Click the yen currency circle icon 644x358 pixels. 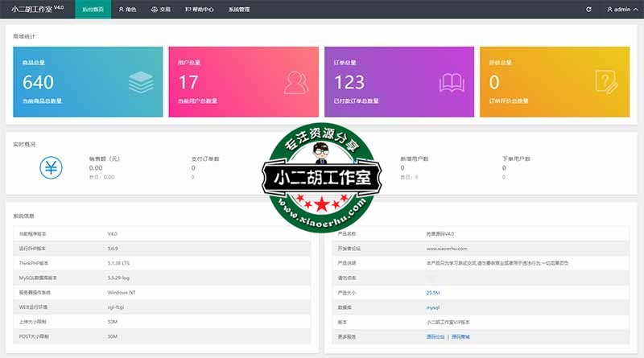pyautogui.click(x=50, y=167)
